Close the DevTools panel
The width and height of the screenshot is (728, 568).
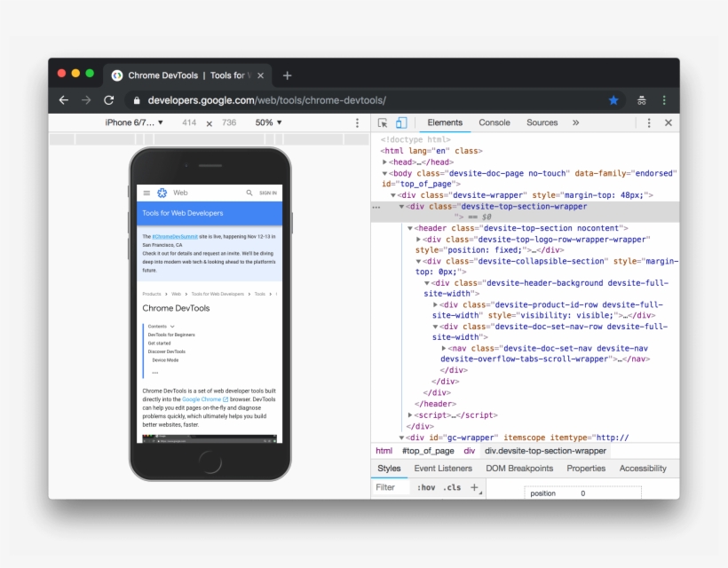click(669, 123)
